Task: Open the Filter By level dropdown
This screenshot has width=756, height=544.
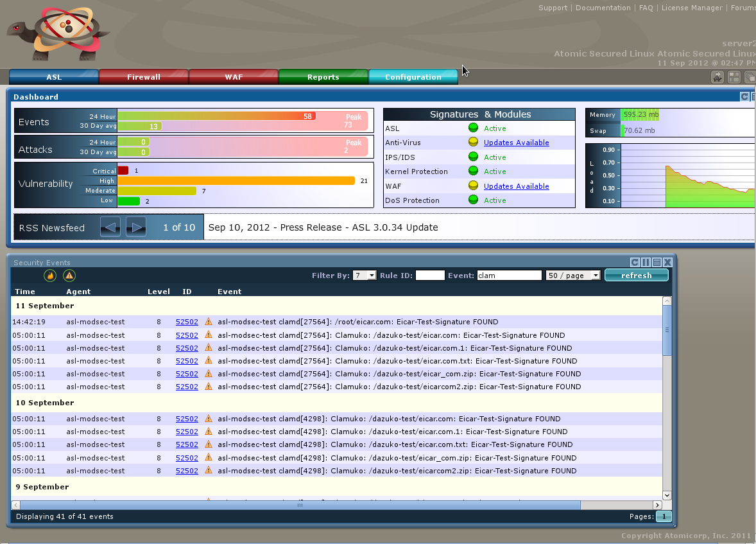Action: coord(365,275)
